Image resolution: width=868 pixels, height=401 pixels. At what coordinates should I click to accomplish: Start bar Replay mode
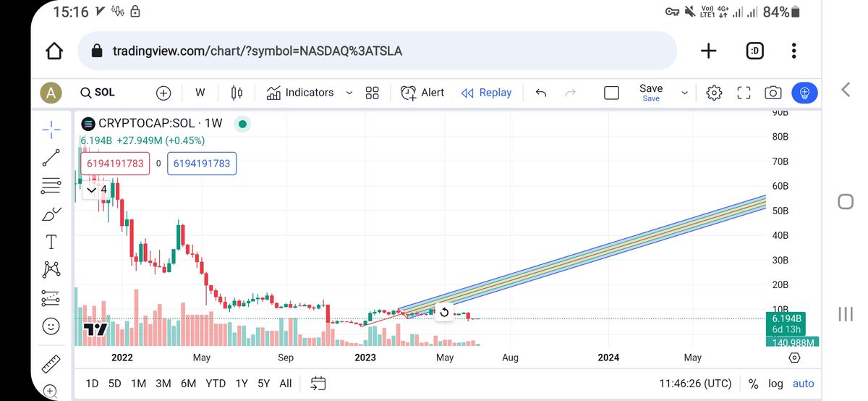point(487,93)
